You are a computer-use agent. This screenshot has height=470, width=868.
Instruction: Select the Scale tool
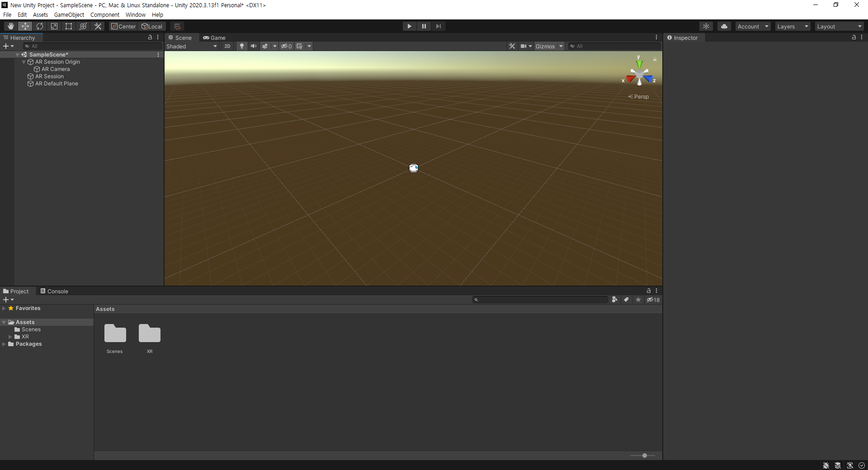(x=54, y=26)
